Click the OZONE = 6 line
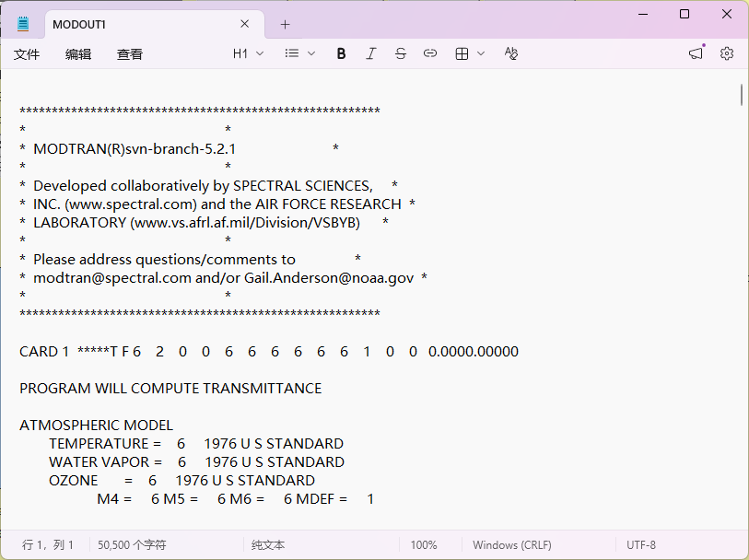This screenshot has width=749, height=560. 181,481
